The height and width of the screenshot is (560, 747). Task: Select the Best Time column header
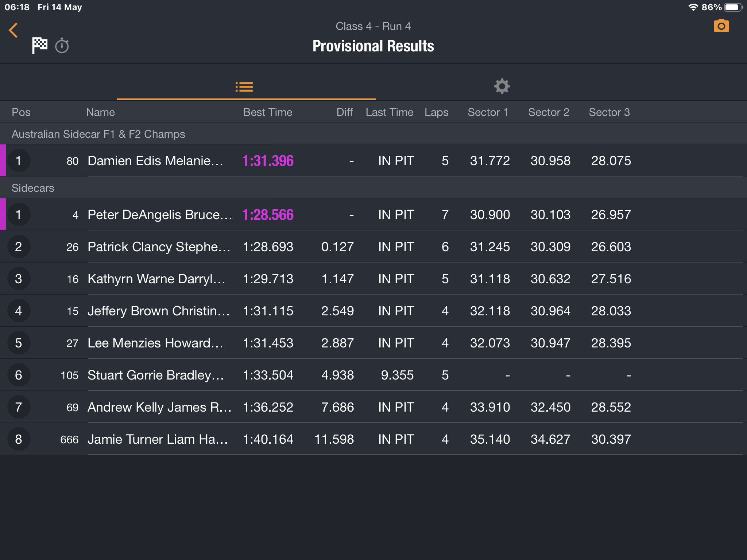268,112
